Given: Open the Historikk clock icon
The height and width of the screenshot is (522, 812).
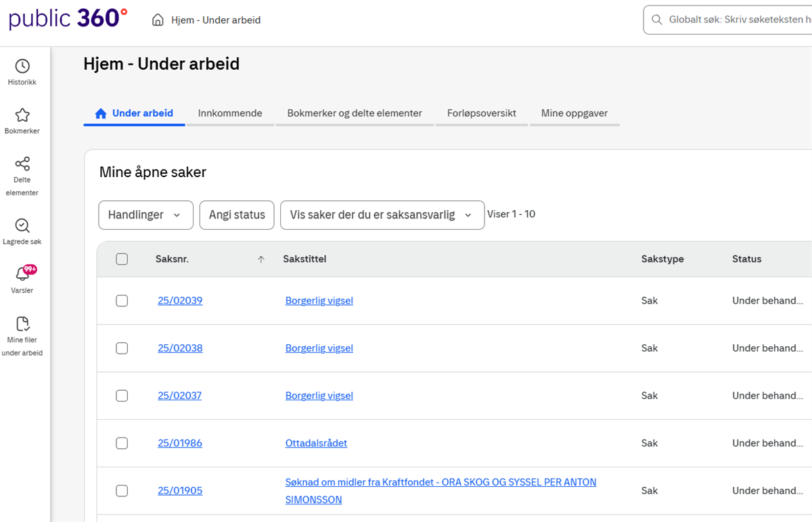Looking at the screenshot, I should [x=22, y=66].
